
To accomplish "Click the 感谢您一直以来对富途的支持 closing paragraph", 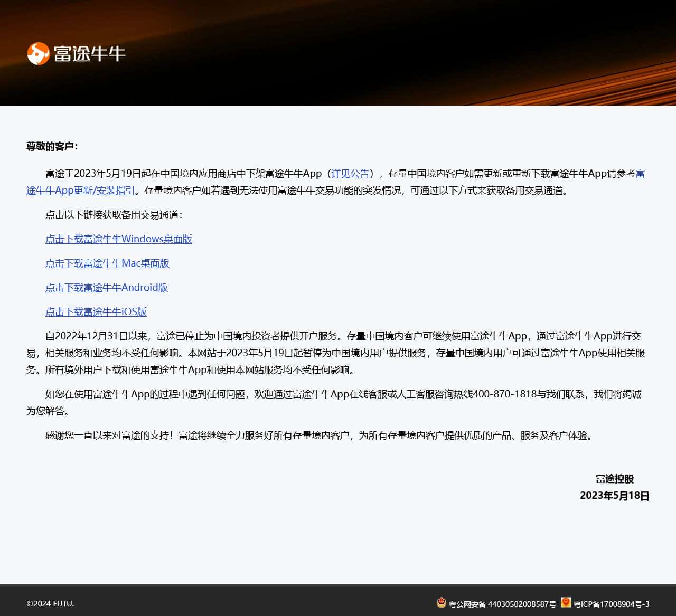I will [320, 435].
